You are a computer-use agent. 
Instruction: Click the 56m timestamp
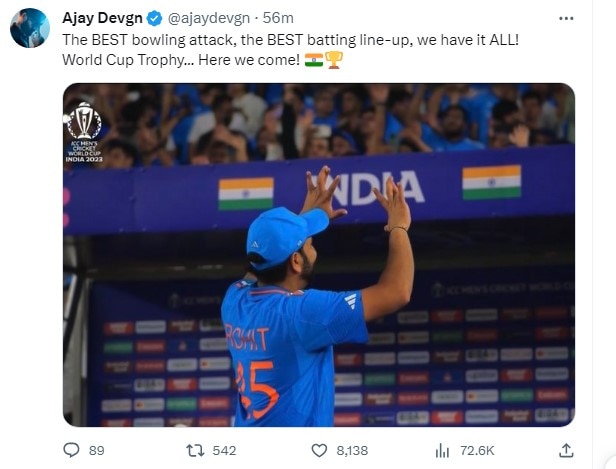tap(268, 17)
